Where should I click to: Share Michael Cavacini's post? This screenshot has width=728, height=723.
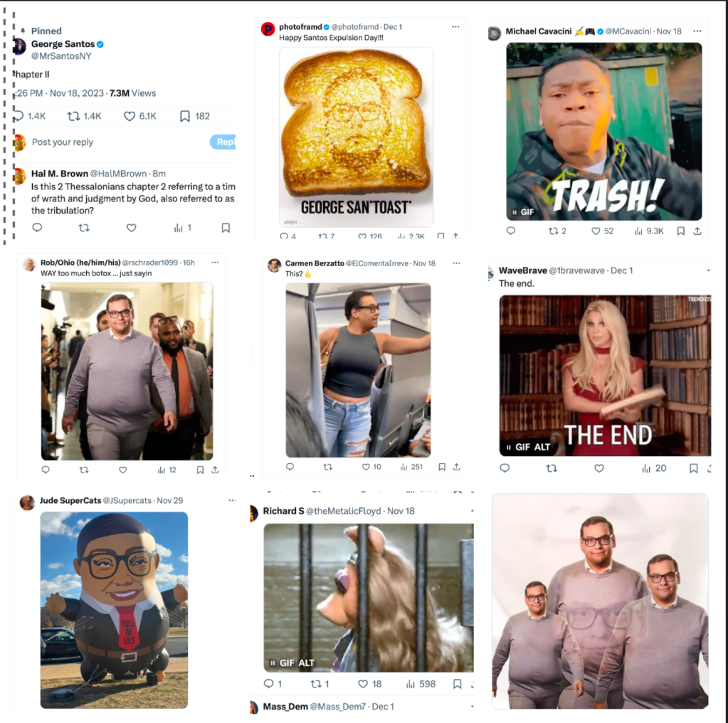(x=697, y=231)
